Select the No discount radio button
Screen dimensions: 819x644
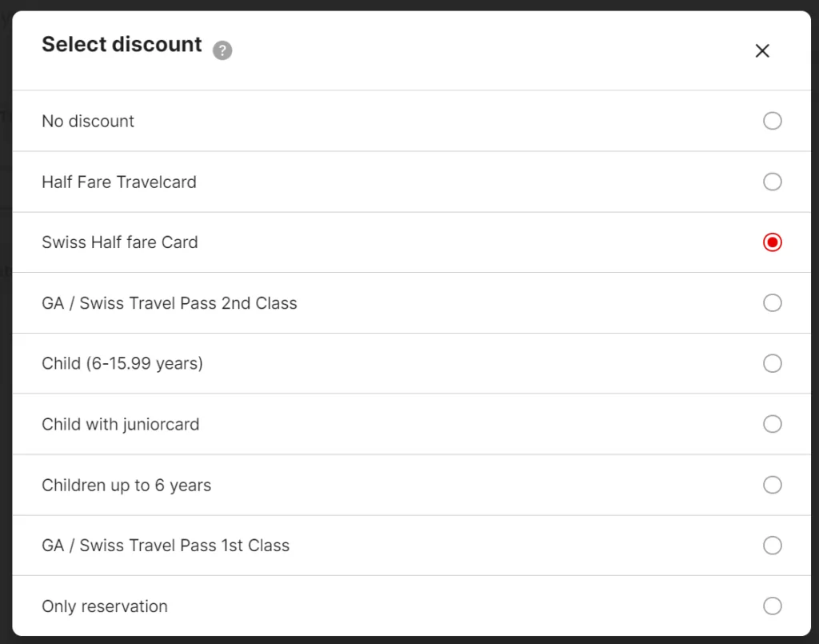772,121
